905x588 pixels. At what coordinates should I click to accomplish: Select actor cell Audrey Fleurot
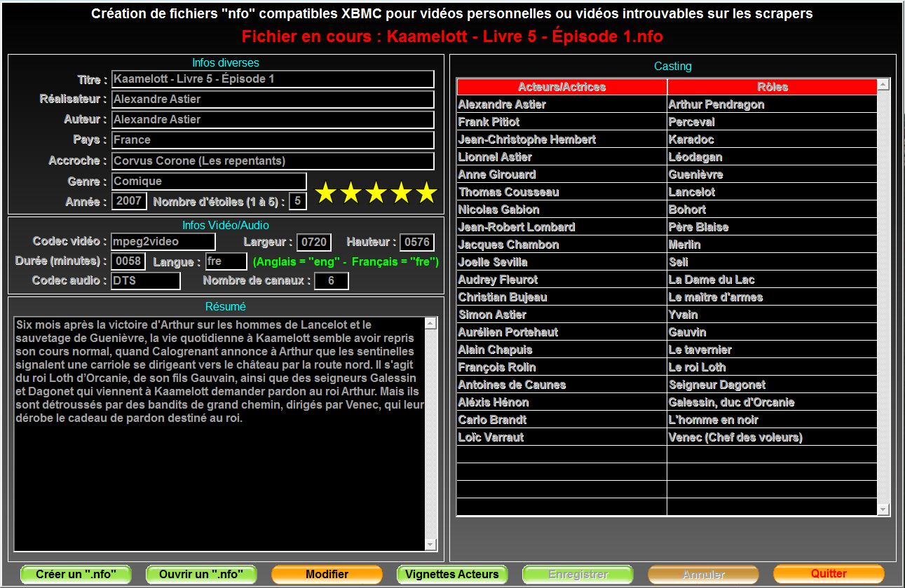pos(562,280)
